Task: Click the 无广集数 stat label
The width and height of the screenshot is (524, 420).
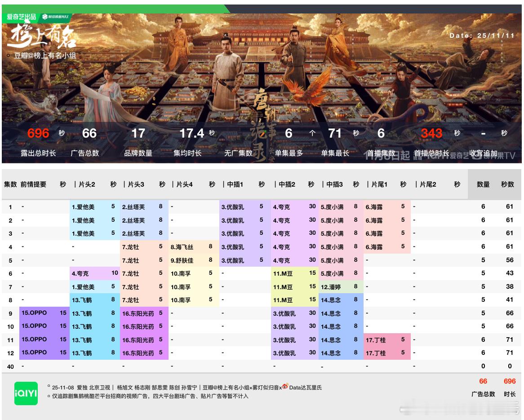Action: coord(238,153)
